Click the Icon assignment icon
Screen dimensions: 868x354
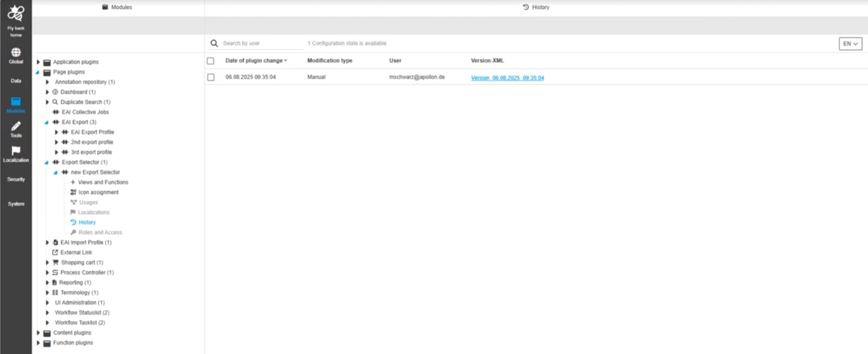click(x=73, y=192)
